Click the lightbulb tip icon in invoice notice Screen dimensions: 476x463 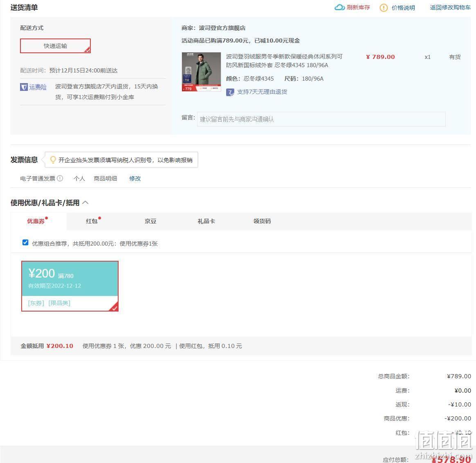pos(53,160)
